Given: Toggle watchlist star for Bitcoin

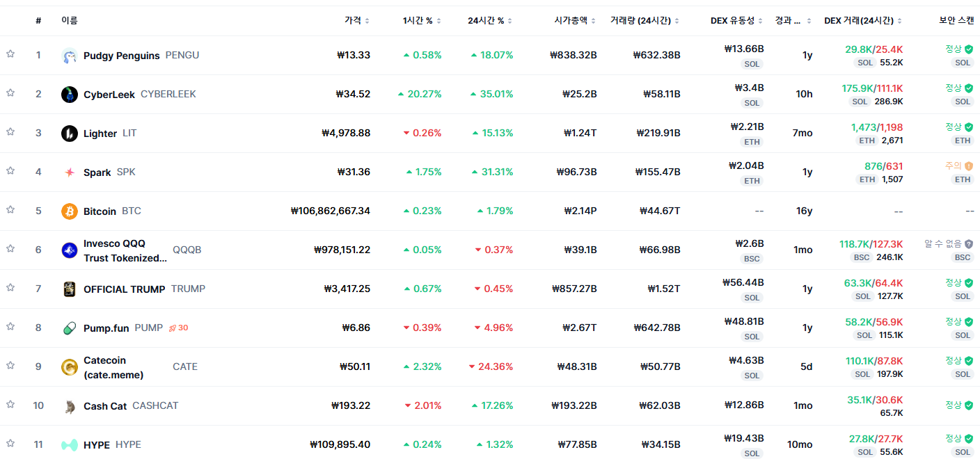Looking at the screenshot, I should click(10, 209).
